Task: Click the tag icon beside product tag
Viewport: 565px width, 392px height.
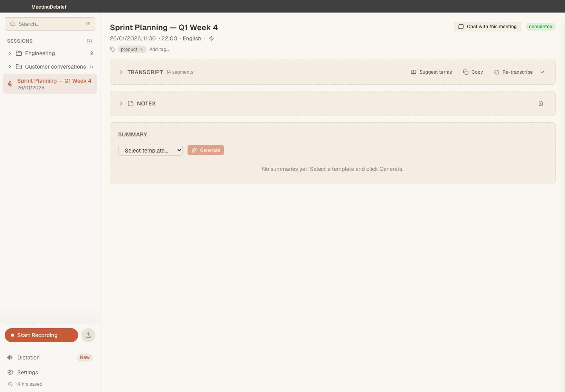Action: (x=113, y=49)
